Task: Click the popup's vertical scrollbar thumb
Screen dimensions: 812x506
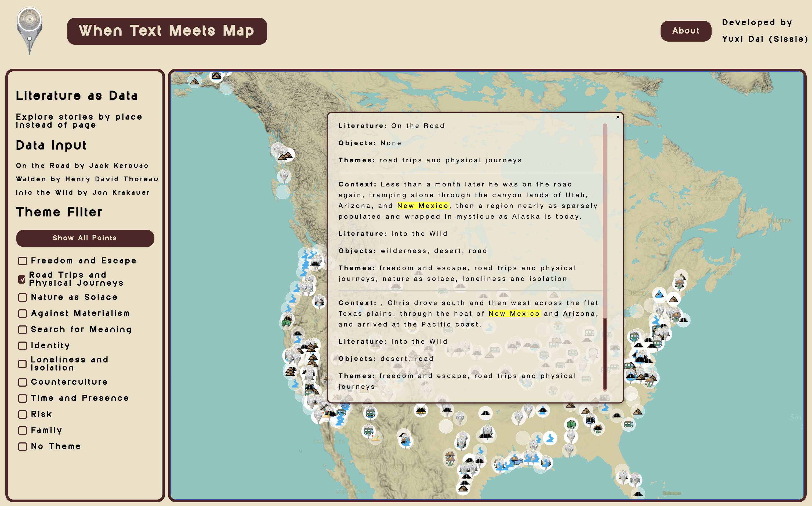Action: click(x=605, y=353)
